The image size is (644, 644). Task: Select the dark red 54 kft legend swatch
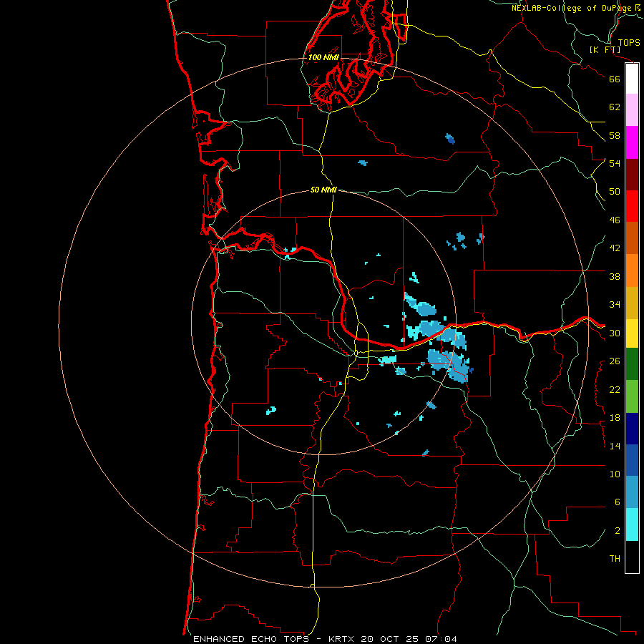coord(632,175)
